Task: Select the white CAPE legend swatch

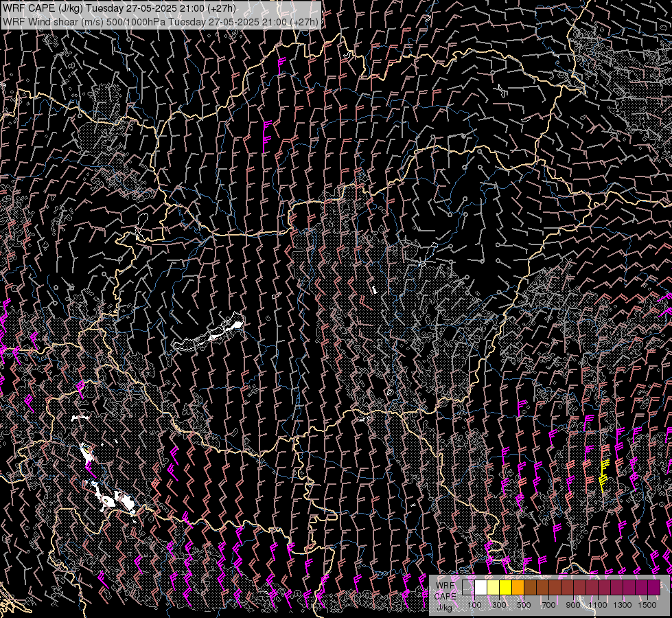Action: [x=481, y=587]
